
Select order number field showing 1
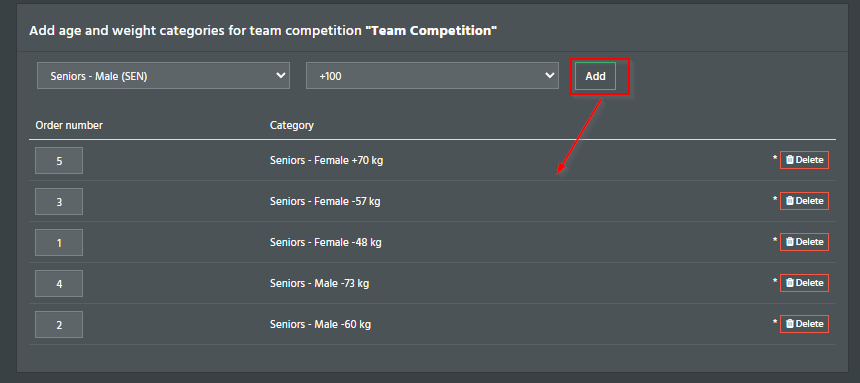tap(59, 243)
